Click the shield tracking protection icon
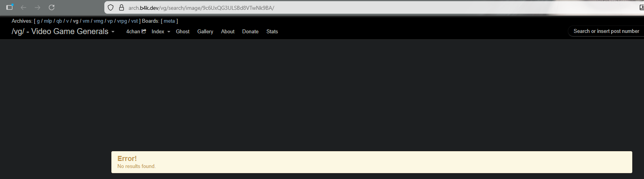Screen dimensions: 644x179 point(111,7)
